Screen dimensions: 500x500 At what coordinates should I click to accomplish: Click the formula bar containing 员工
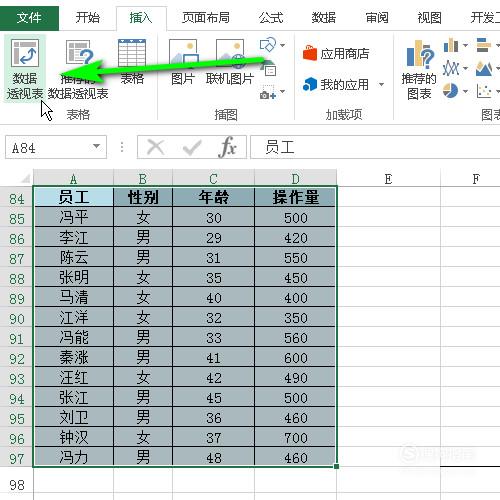coord(375,147)
